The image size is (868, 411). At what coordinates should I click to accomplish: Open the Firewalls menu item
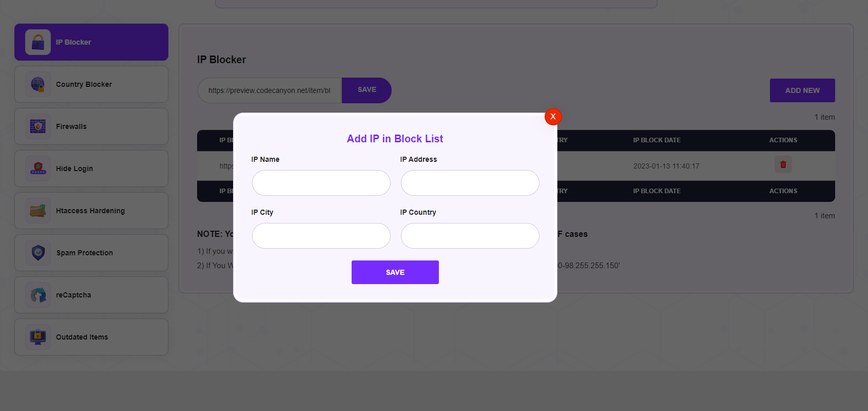pyautogui.click(x=91, y=126)
